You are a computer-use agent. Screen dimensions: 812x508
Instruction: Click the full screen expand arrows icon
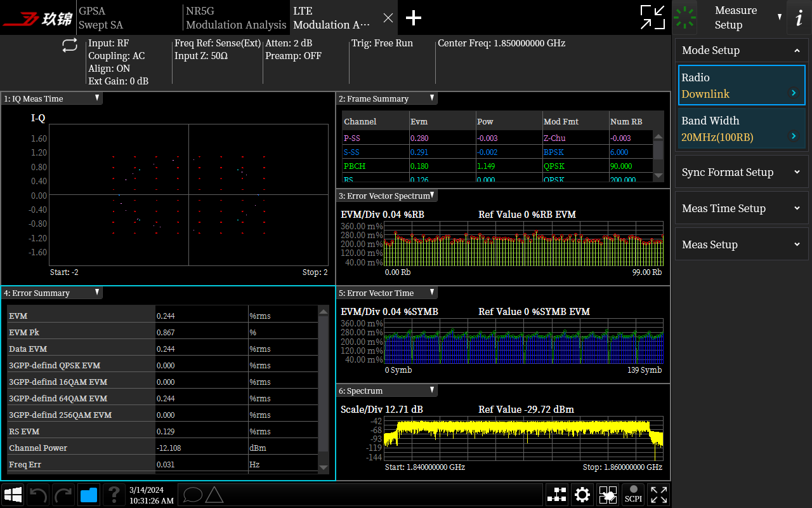point(658,495)
